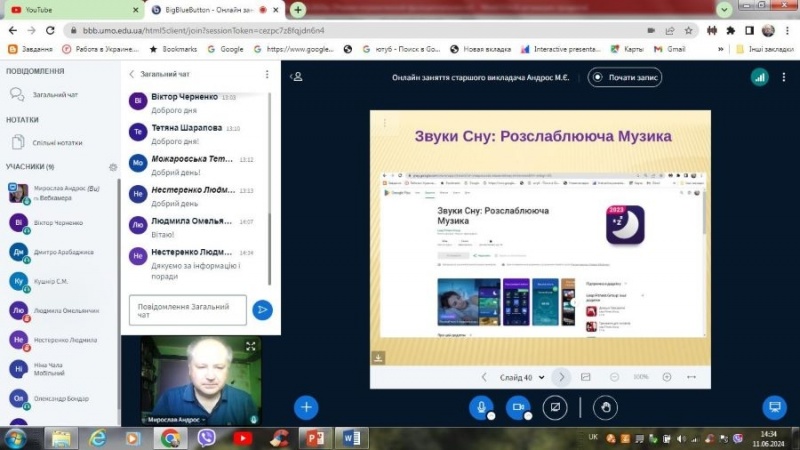Open the taskbar volume icon
800x450 pixels.
[x=681, y=438]
